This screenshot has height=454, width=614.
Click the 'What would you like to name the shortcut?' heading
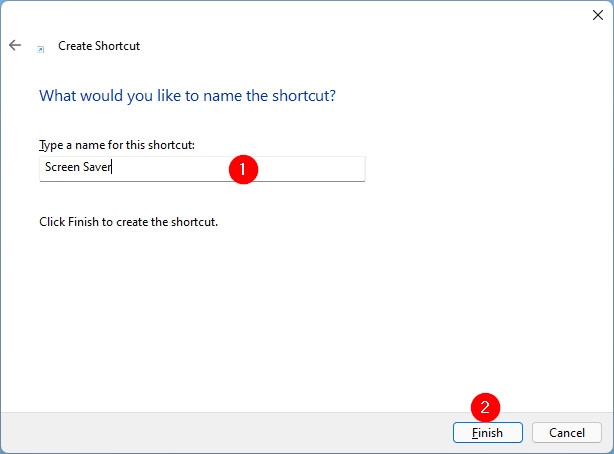coord(187,96)
